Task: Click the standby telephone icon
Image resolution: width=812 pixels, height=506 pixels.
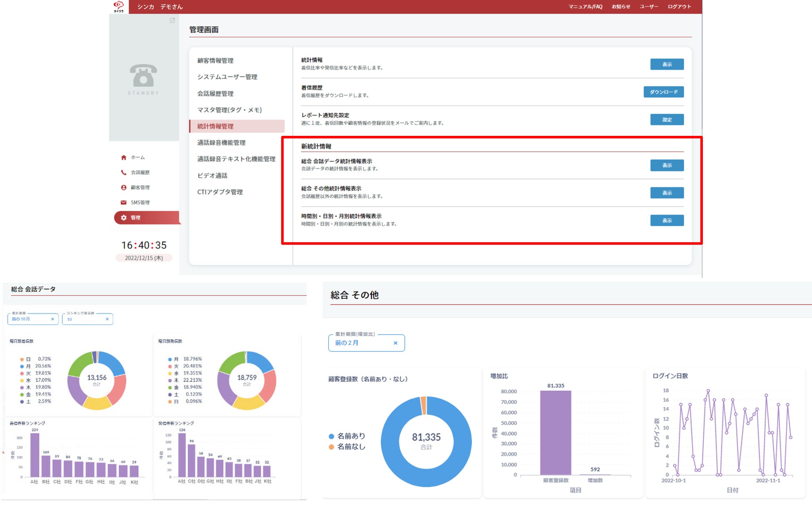Action: click(x=143, y=75)
